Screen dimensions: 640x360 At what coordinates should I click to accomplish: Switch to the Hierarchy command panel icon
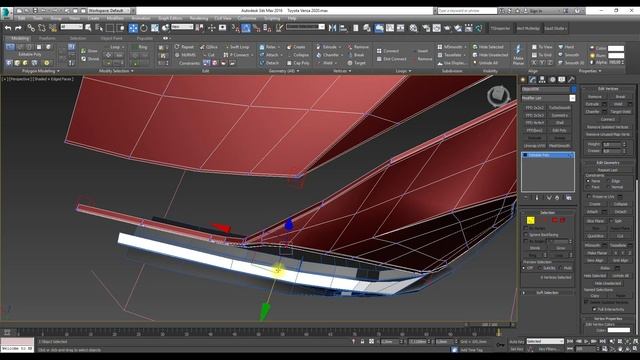coord(542,80)
